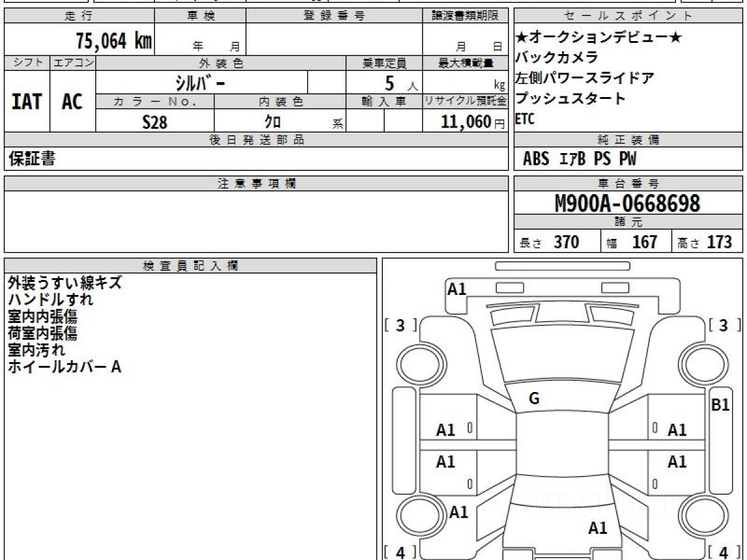
Task: Click the 輸入車 header
Action: pos(384,101)
